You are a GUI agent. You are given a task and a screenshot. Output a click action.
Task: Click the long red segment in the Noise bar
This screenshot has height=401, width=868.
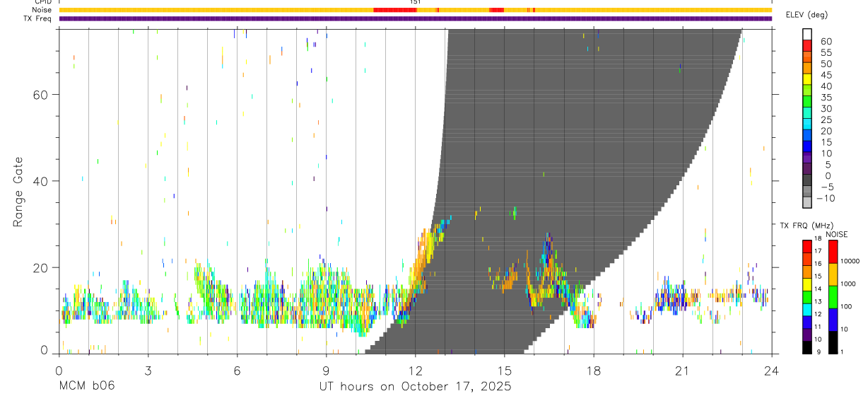[x=394, y=10]
